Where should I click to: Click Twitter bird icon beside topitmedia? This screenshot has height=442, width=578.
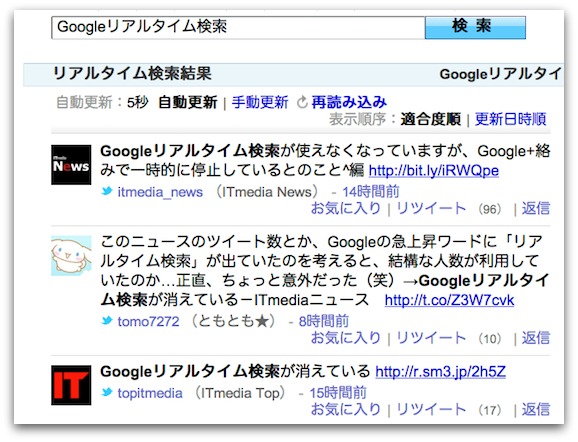[107, 392]
